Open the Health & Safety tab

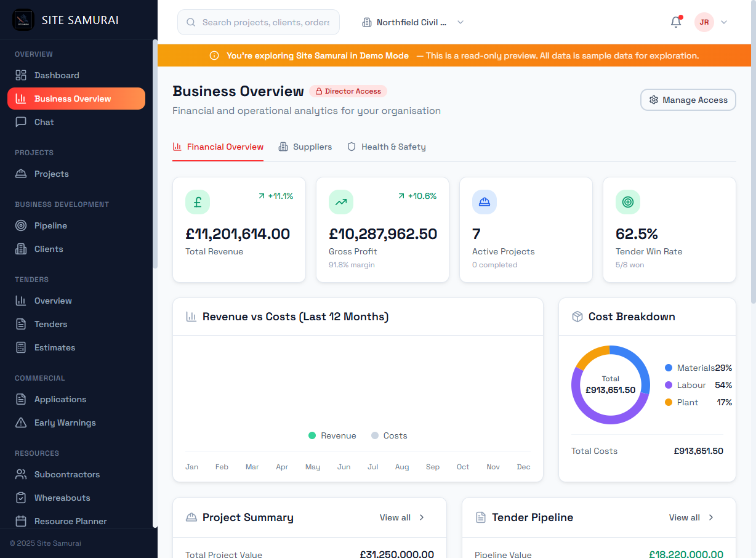coord(386,147)
